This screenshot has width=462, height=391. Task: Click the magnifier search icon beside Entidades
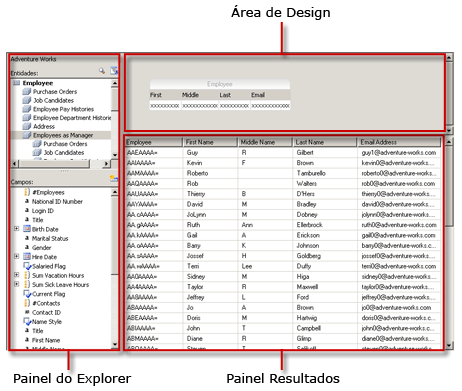click(102, 71)
